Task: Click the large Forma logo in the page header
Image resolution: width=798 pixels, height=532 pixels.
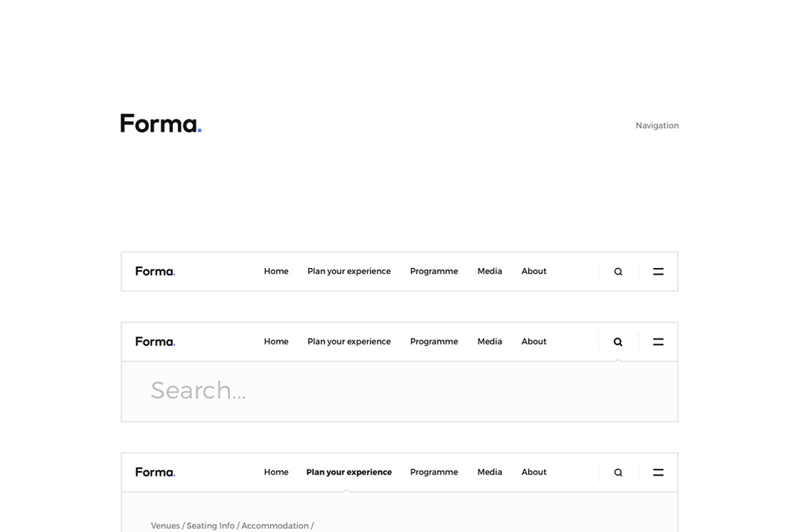Action: [161, 124]
